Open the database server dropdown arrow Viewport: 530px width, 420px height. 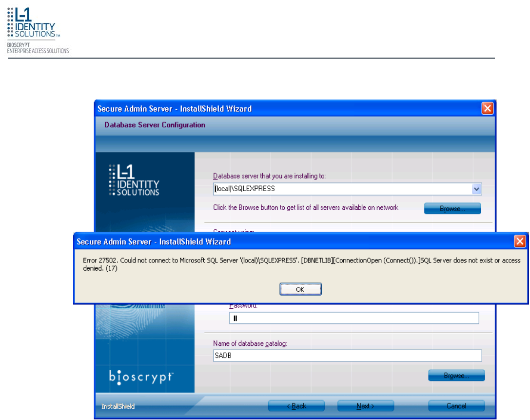point(476,189)
